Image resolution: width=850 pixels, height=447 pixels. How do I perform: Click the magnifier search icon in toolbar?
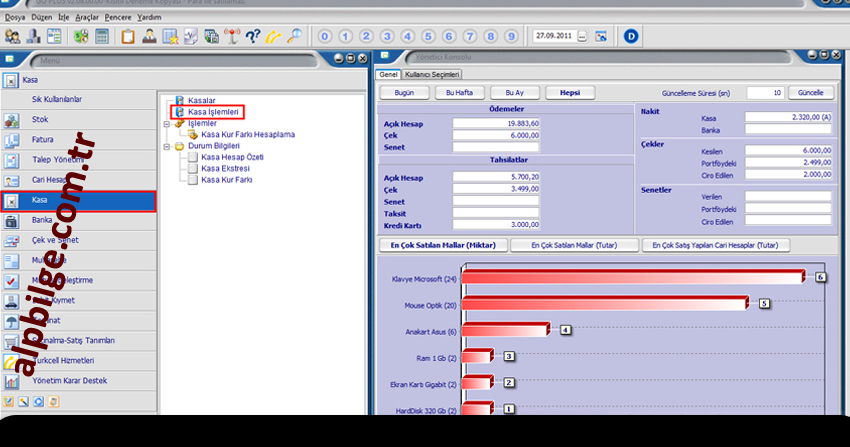[x=296, y=37]
